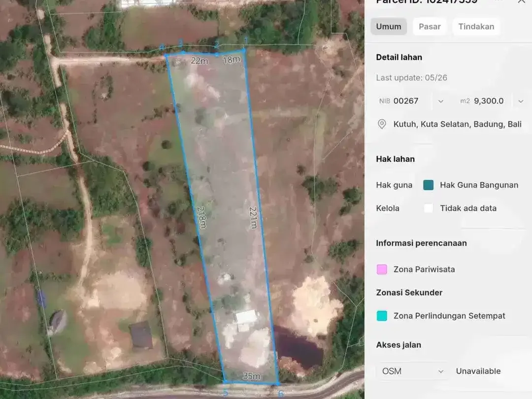Click the 22m boundary label on the map

[x=199, y=61]
